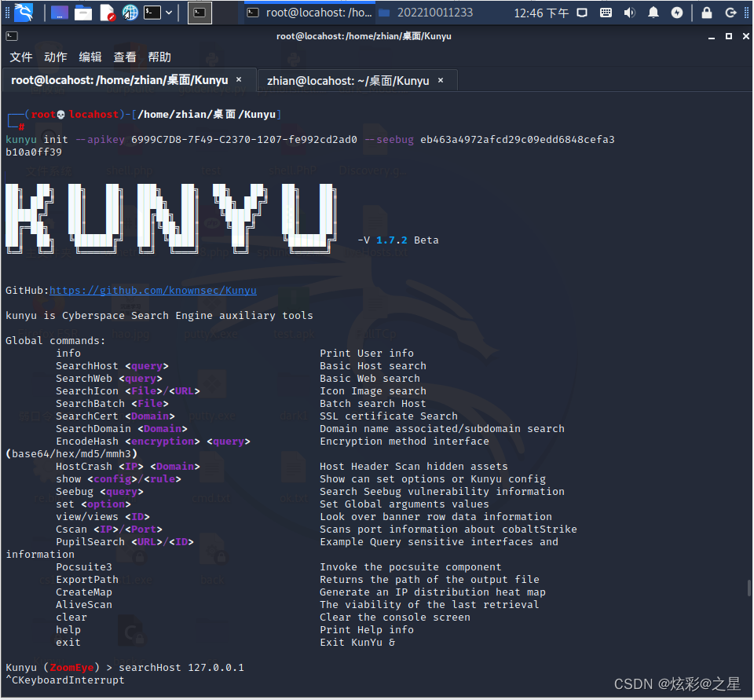Screen dimensions: 754x700
Task: Open the volume speaker control
Action: 629,13
